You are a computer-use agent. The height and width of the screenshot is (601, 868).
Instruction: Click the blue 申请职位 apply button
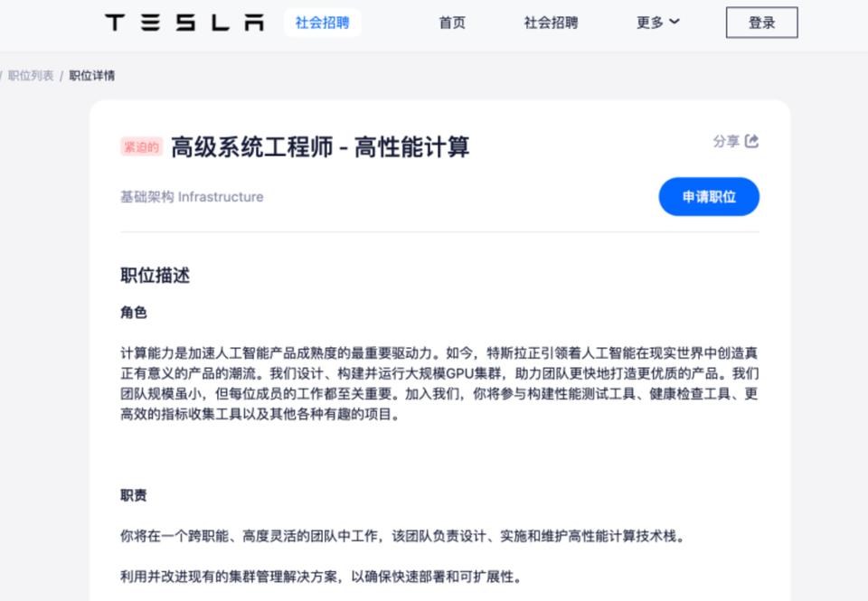point(708,197)
